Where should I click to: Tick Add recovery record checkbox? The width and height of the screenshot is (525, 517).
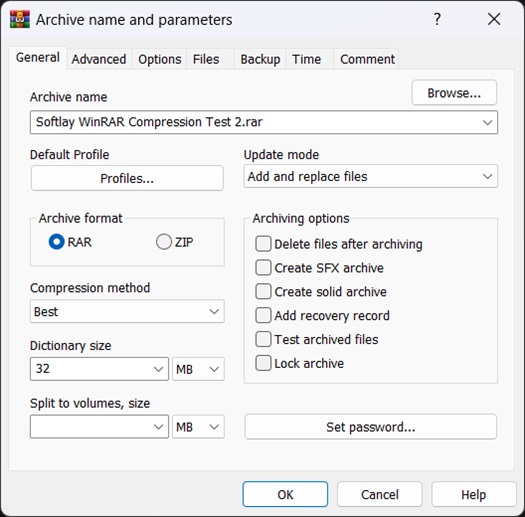(263, 315)
